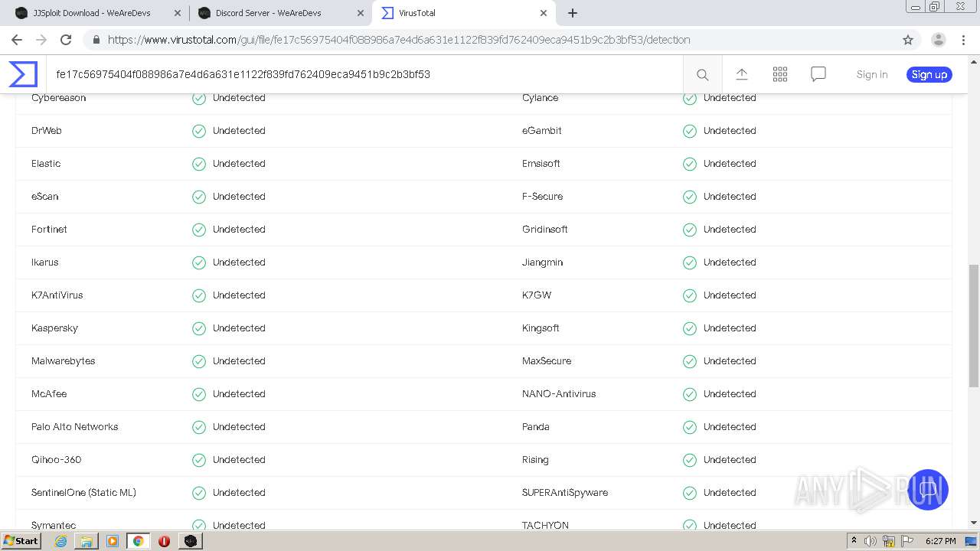980x551 pixels.
Task: Click the NANO-Antivirus engine name
Action: [559, 393]
